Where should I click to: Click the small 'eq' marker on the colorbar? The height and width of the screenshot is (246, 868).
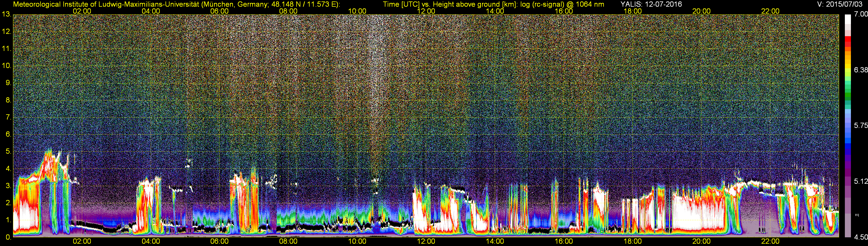coord(857,214)
